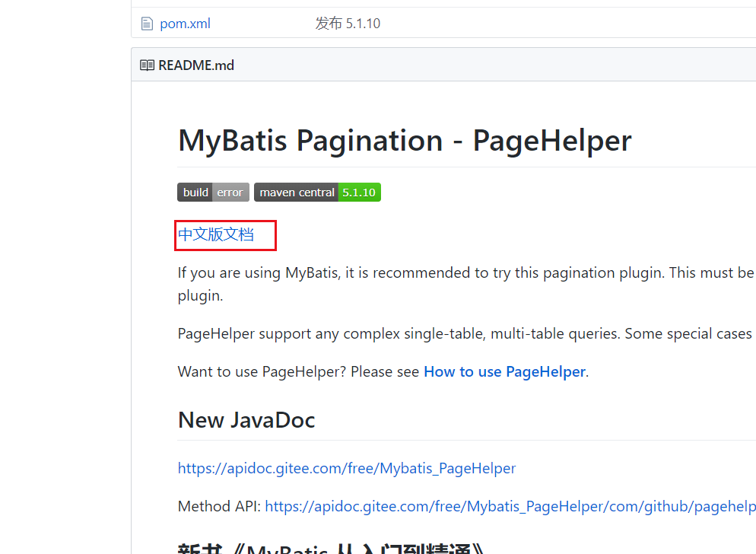Click the paragraph starting 'If you are using MyBatis'
Screen dimensions: 756x554
(467, 285)
